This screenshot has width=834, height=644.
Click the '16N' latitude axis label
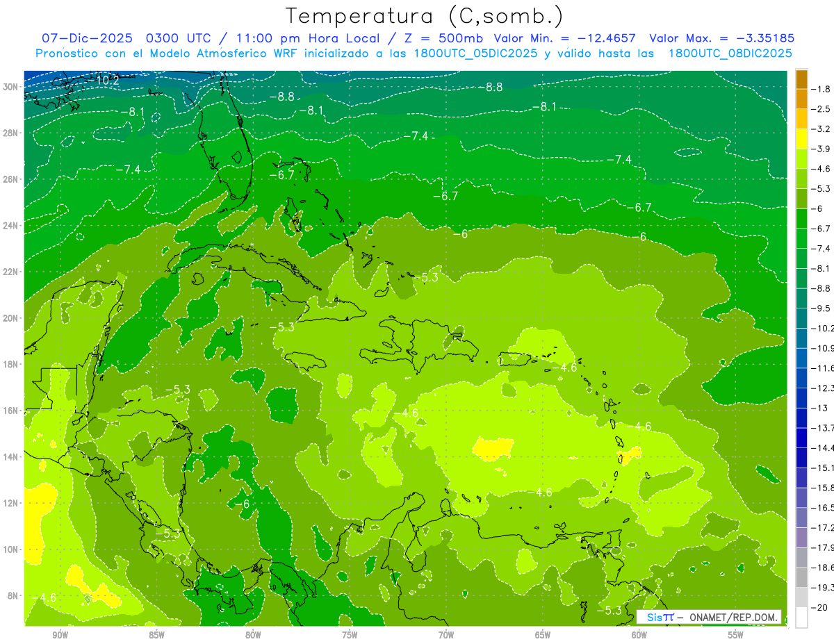[11, 411]
